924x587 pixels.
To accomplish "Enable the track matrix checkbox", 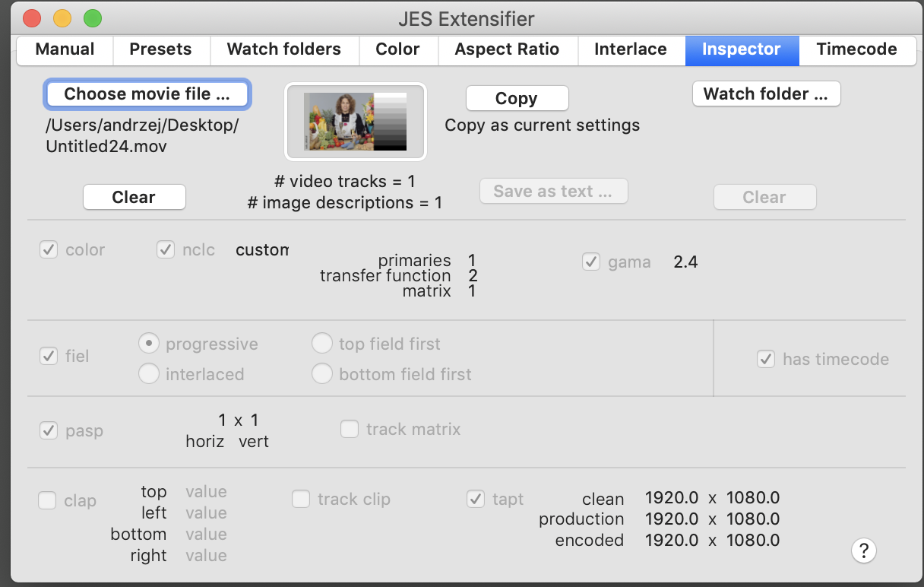I will (350, 430).
